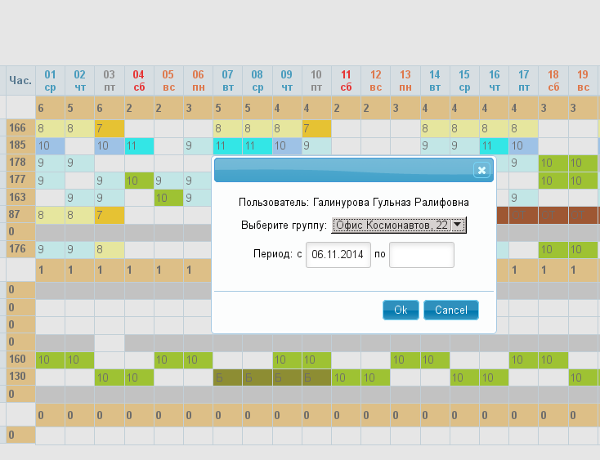Close the group selection dialog
Image resolution: width=600 pixels, height=460 pixels.
point(481,170)
